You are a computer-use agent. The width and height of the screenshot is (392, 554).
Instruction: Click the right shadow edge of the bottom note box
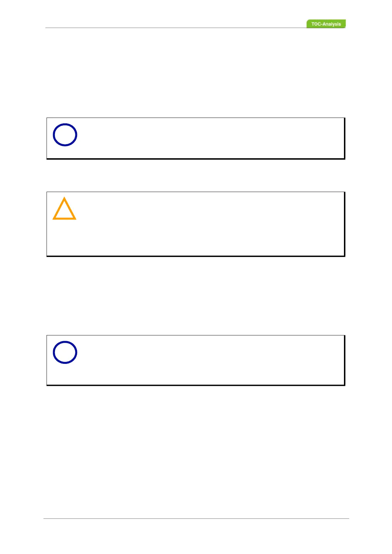click(345, 360)
